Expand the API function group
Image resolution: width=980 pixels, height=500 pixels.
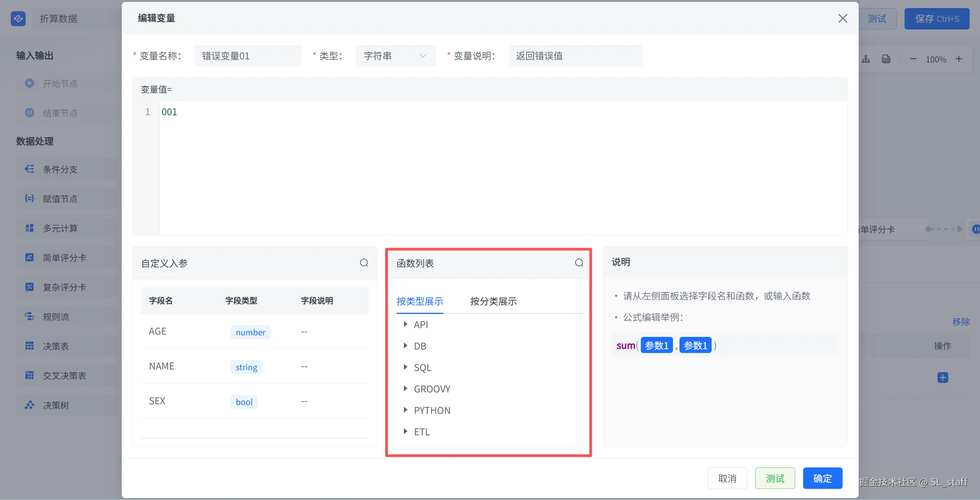click(405, 324)
